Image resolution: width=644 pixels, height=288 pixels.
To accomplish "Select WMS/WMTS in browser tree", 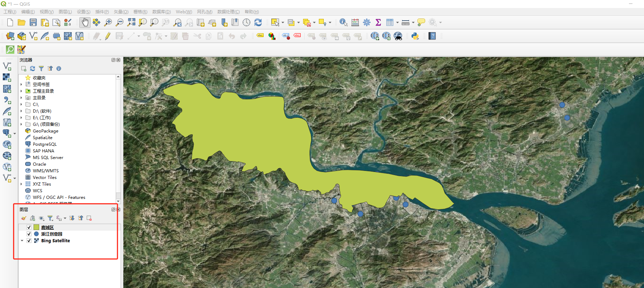I will tap(46, 171).
